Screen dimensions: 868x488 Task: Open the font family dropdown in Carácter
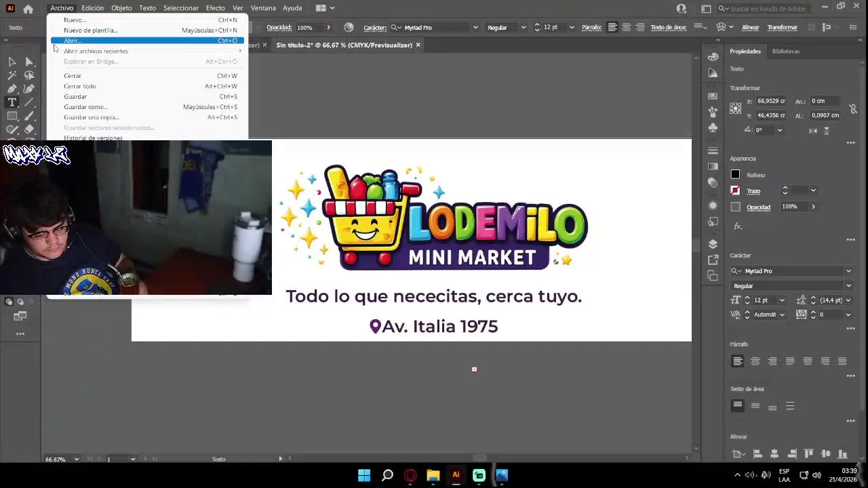[848, 271]
